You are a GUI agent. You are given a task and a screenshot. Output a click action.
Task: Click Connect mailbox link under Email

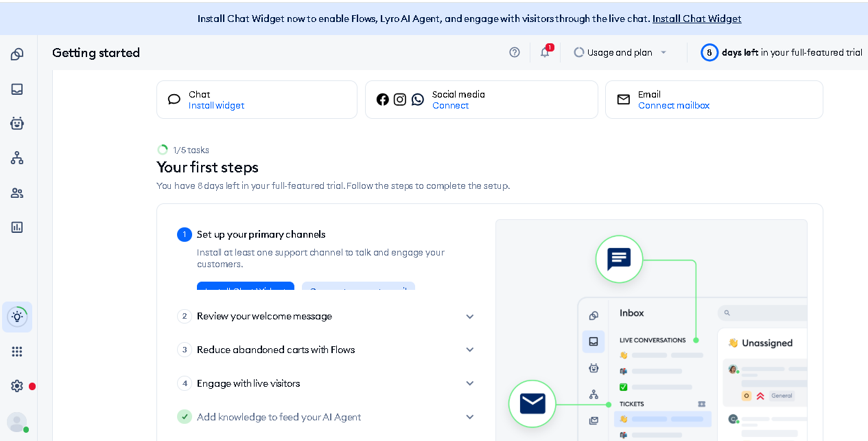pyautogui.click(x=674, y=105)
